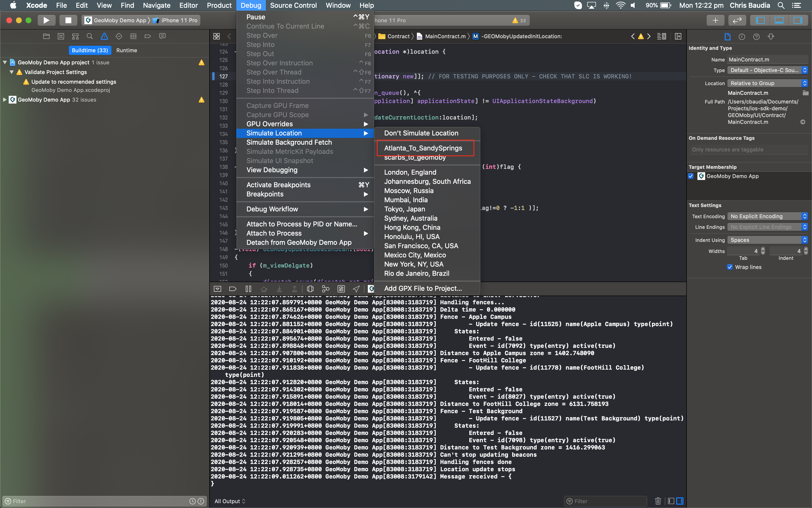Click the console Filter field
This screenshot has width=812, height=508.
point(605,501)
